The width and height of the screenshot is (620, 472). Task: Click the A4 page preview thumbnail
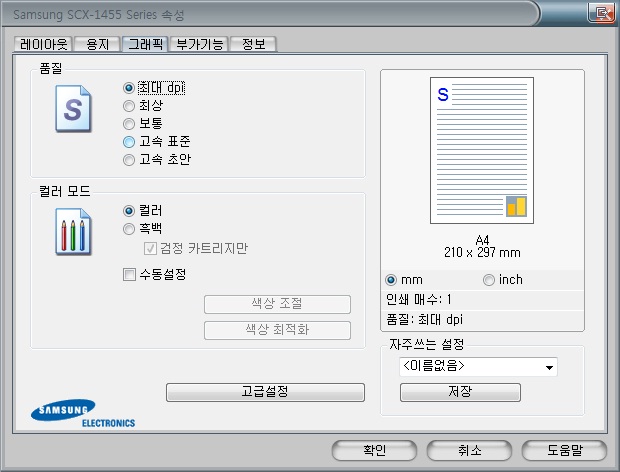[482, 150]
